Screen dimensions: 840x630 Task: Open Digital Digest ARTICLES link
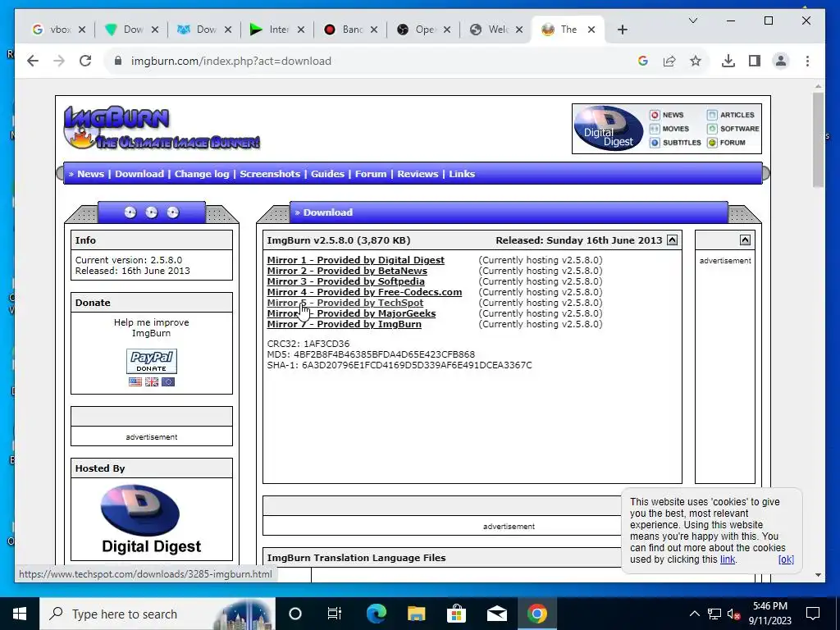731,115
